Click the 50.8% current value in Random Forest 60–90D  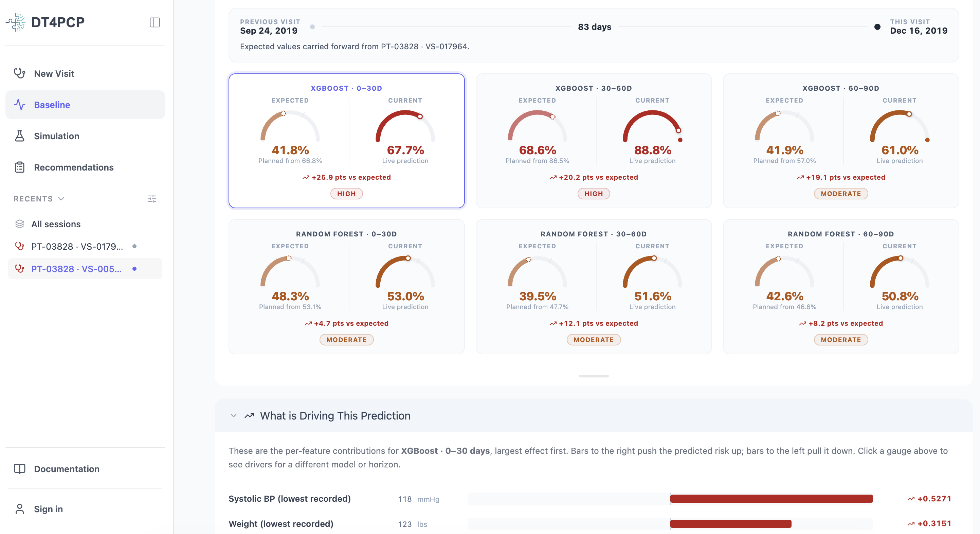click(x=900, y=296)
